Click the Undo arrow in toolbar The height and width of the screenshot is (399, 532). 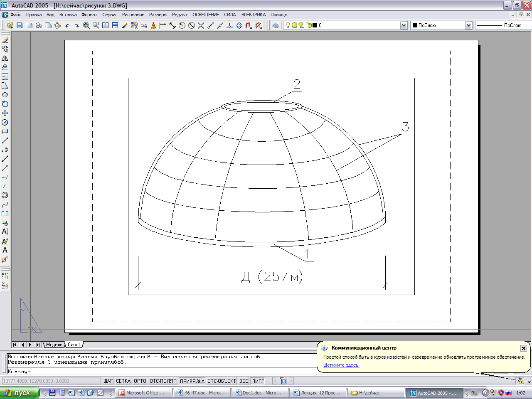67,25
